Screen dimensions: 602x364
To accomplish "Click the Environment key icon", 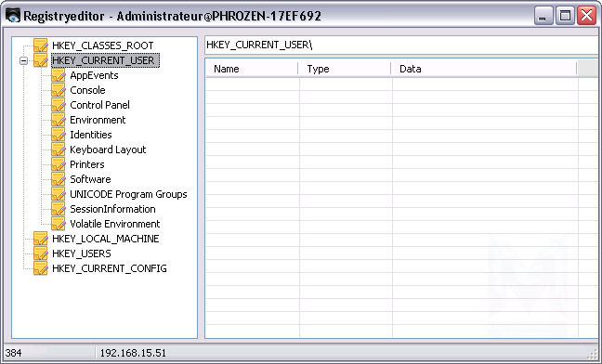I will [59, 120].
